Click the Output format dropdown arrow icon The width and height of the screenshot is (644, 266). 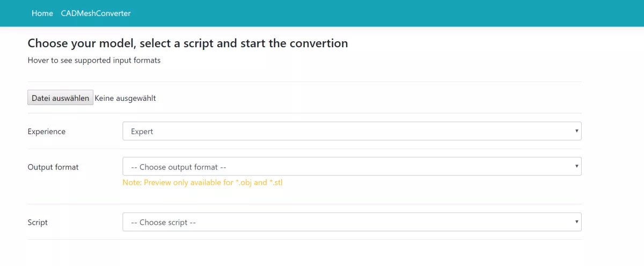576,166
